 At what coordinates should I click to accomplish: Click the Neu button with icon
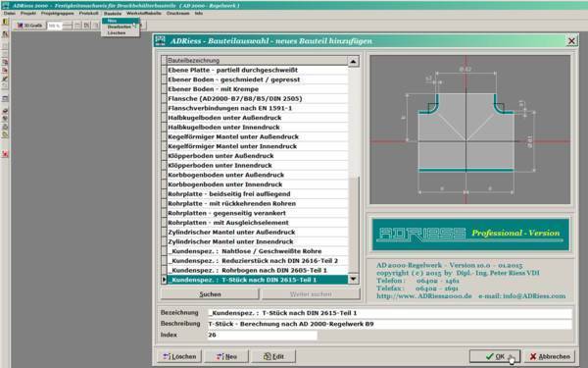coord(226,356)
